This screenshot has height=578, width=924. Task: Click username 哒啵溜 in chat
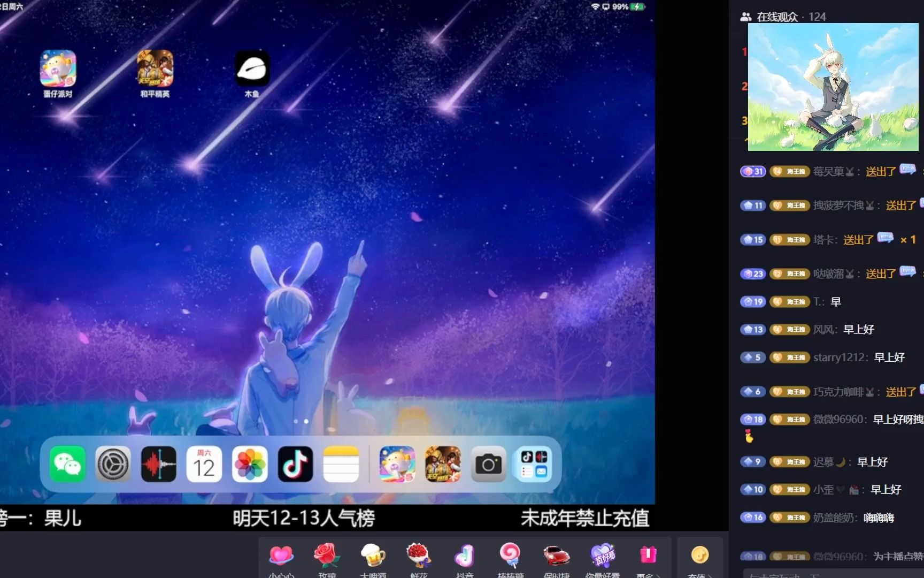click(833, 274)
